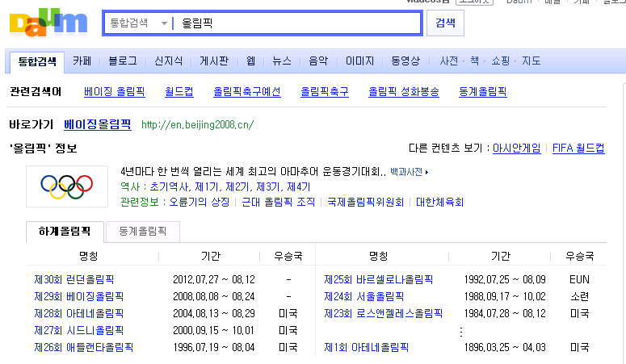The image size is (626, 364).
Task: Click related search 올림픽축구
Action: click(x=324, y=92)
